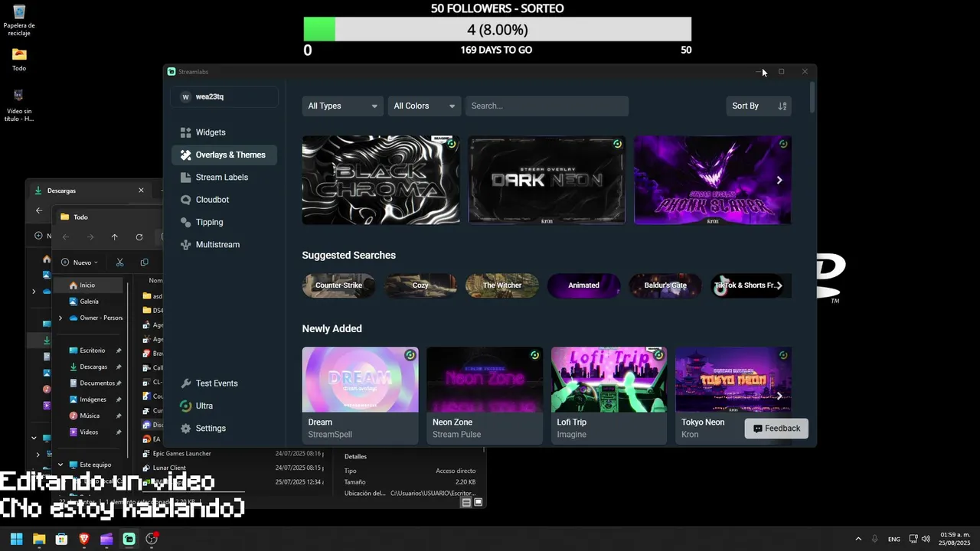
Task: Open the Windows Start menu
Action: (x=16, y=539)
